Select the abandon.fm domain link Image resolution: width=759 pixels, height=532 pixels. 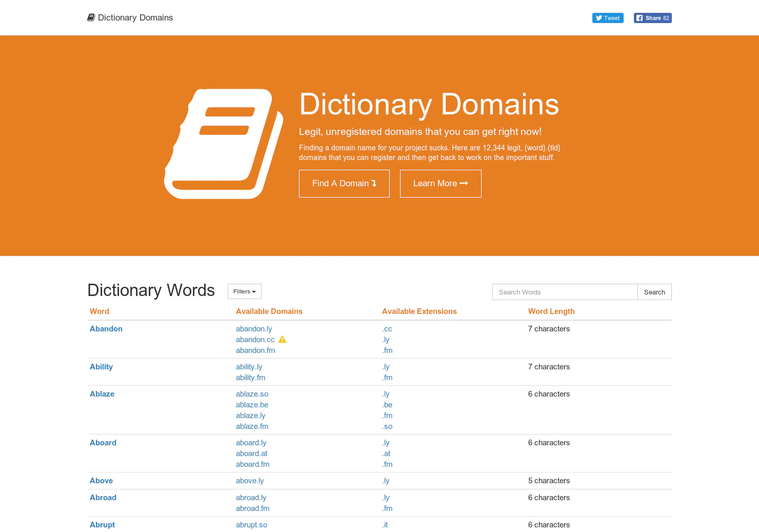pyautogui.click(x=255, y=350)
